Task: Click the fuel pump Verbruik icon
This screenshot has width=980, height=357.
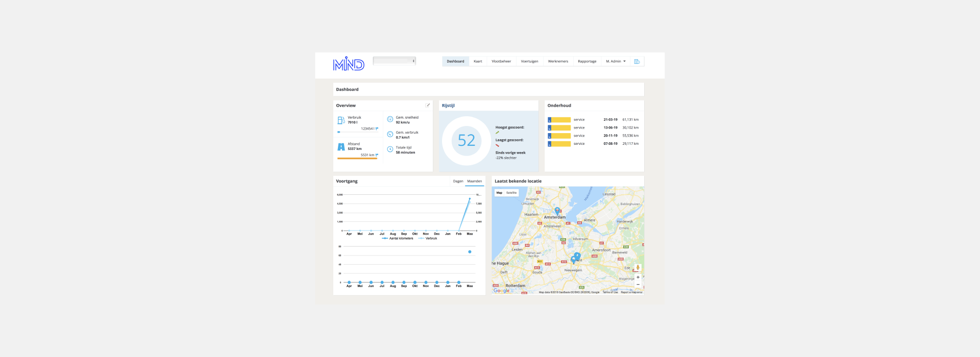Action: [341, 120]
